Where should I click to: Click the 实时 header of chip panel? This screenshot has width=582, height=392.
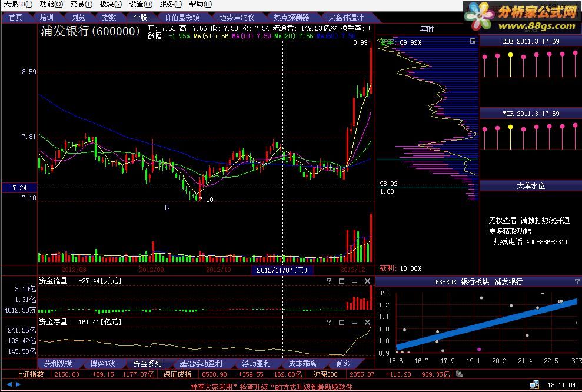point(427,29)
